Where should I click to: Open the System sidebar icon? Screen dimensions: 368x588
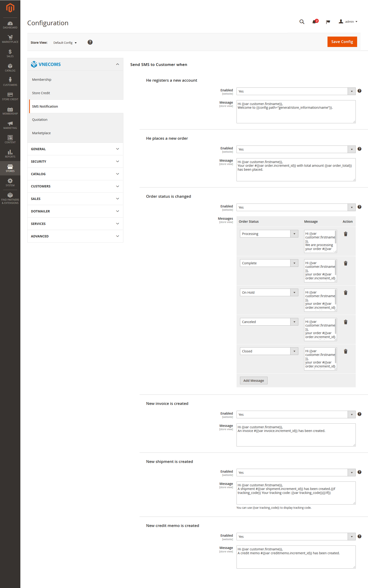coord(10,183)
